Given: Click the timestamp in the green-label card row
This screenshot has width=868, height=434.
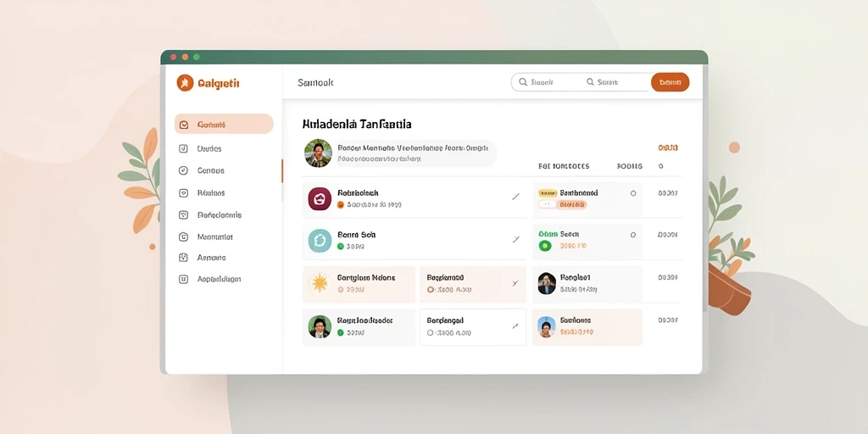Looking at the screenshot, I should (x=668, y=235).
